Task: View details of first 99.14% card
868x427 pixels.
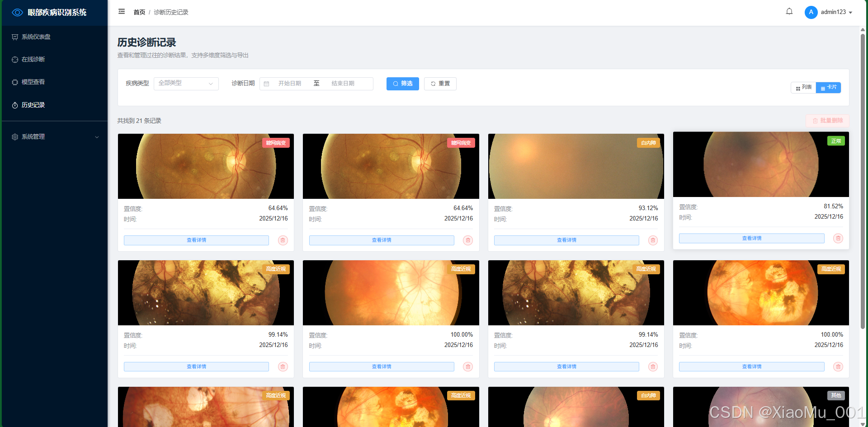Action: pyautogui.click(x=196, y=367)
